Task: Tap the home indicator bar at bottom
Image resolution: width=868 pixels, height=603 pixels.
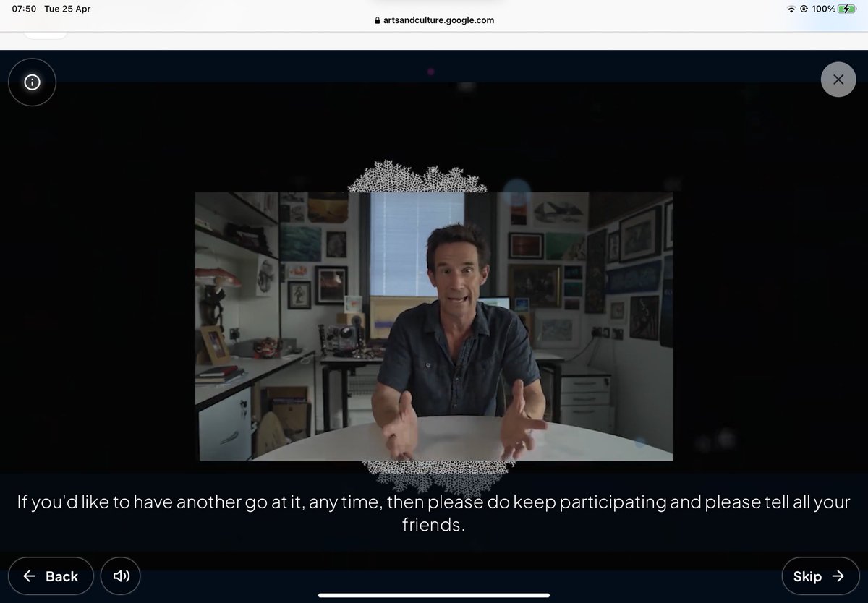Action: (434, 595)
